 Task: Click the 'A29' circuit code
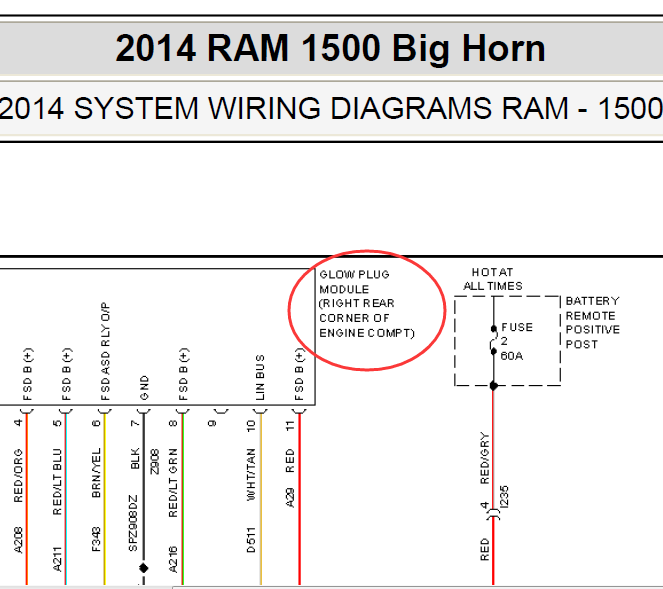290,498
